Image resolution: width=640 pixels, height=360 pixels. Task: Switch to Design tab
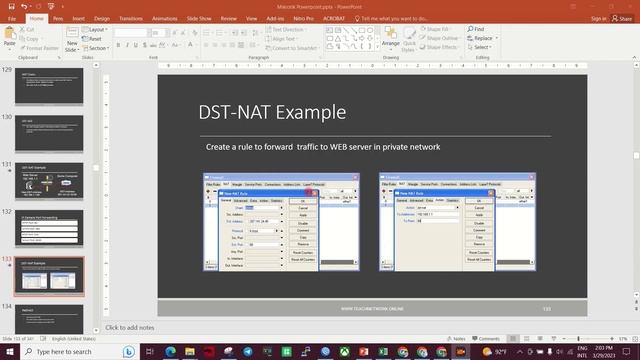point(102,18)
